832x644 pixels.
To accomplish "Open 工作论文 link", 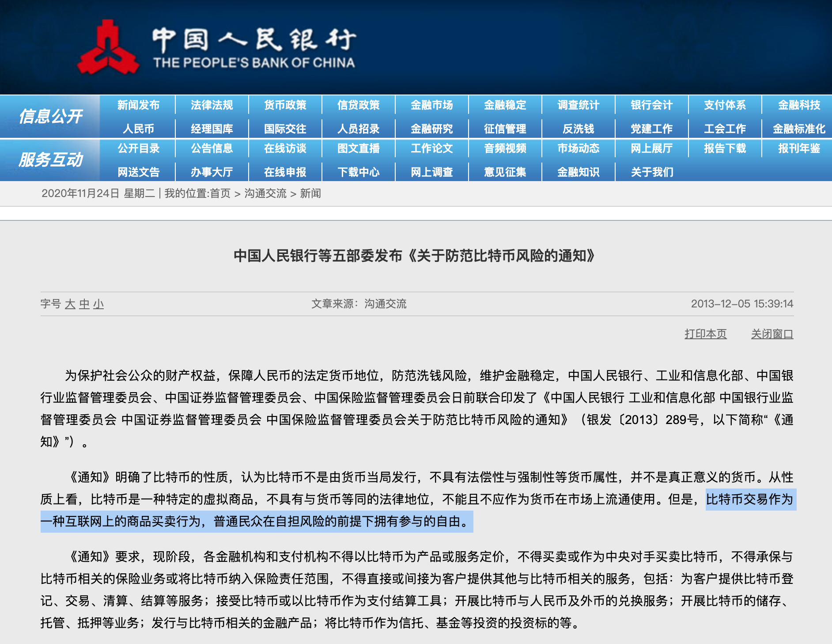I will point(431,148).
